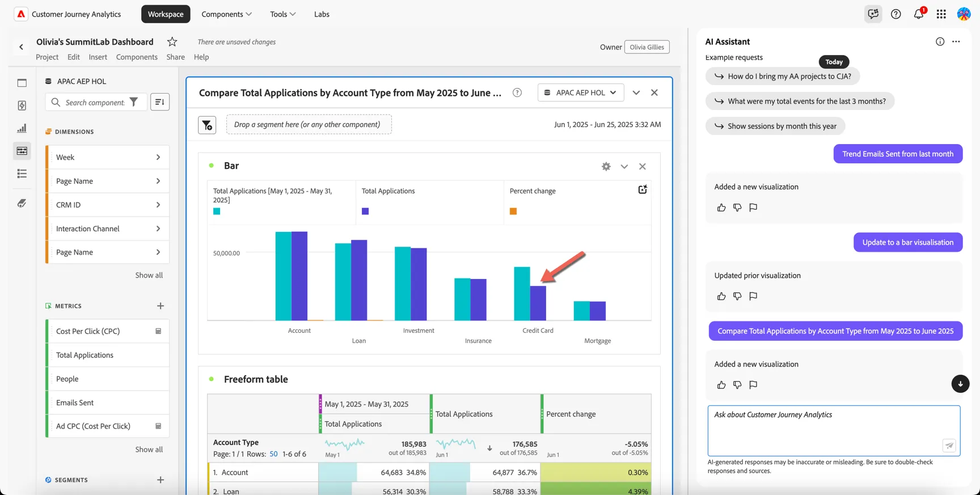
Task: Open Bar visualization settings gear
Action: pyautogui.click(x=606, y=166)
